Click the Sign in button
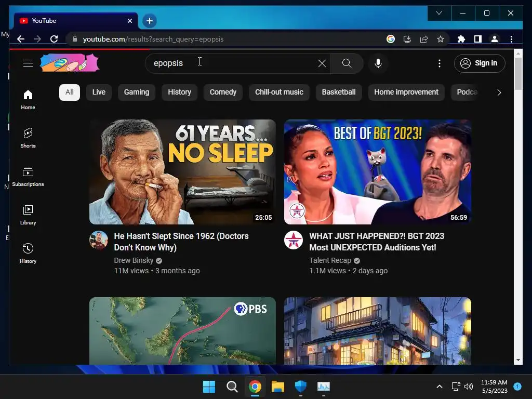Viewport: 532px width, 399px height. coord(480,63)
